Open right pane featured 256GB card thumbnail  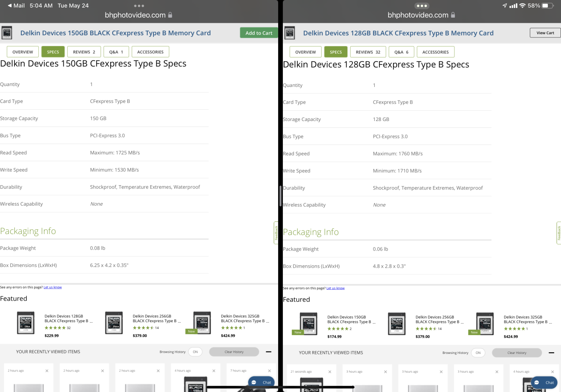(397, 323)
